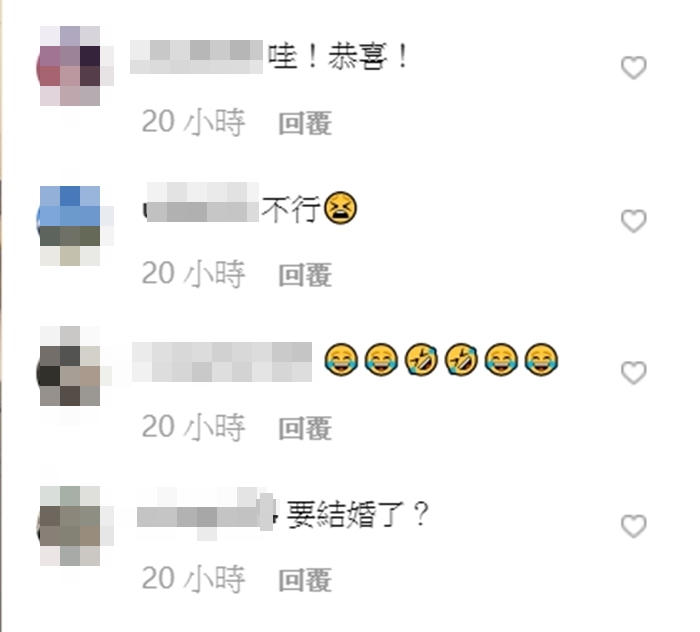Click 回覆 under the 不行 comment
Image resolution: width=700 pixels, height=632 pixels.
coord(305,275)
